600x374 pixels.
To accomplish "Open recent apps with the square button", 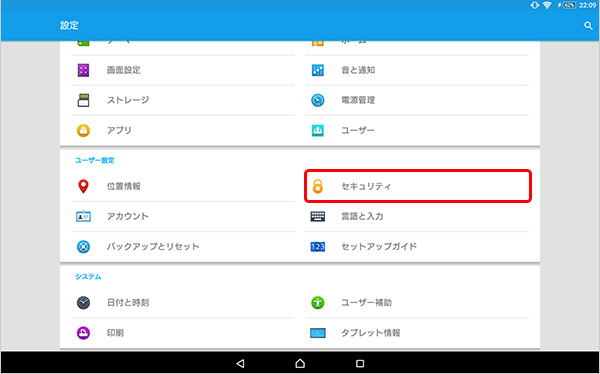I will point(360,363).
